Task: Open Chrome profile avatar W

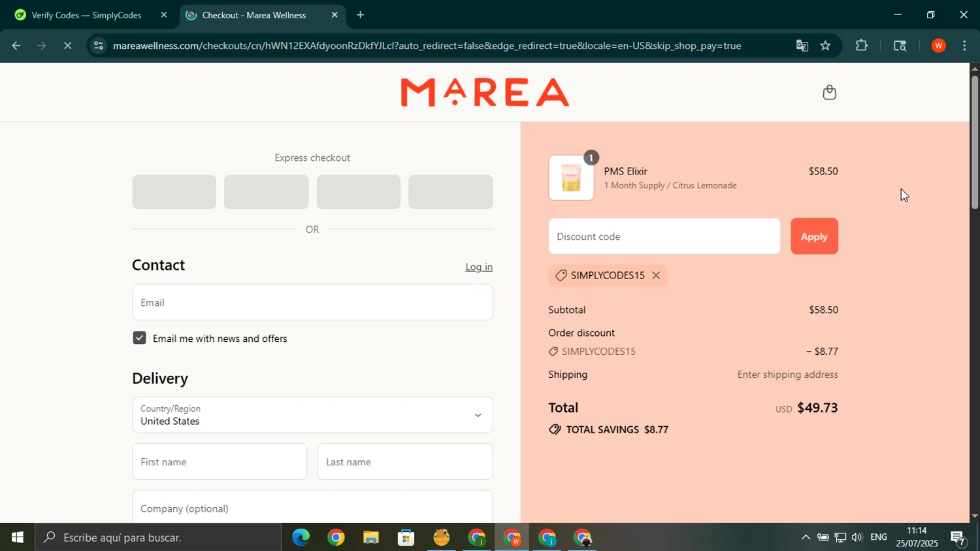Action: point(938,46)
